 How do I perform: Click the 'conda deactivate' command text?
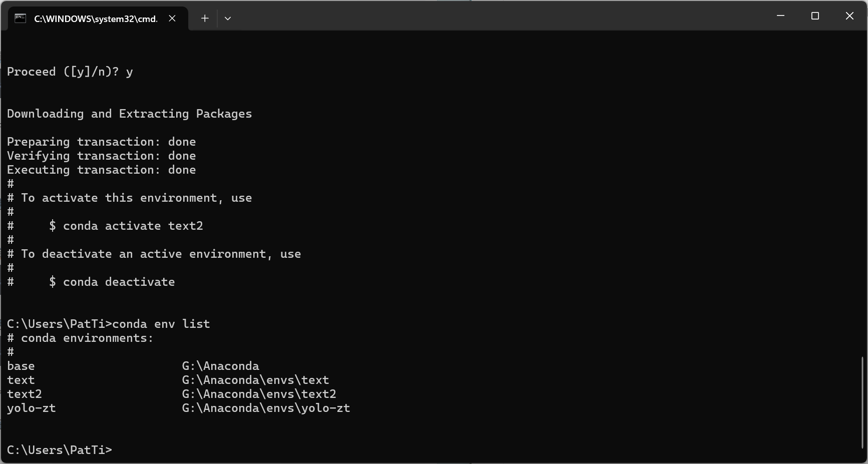(x=119, y=282)
